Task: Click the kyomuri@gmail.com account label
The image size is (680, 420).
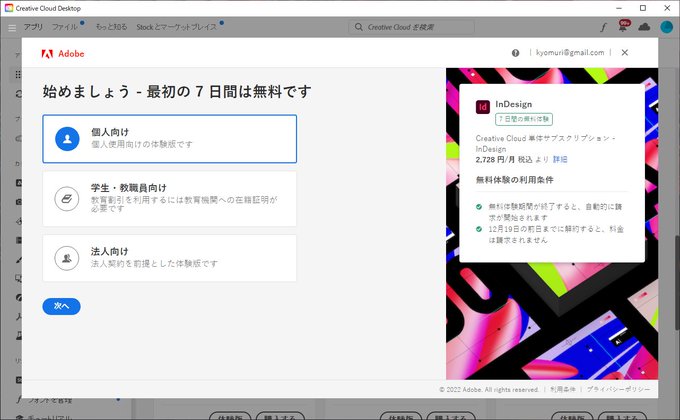Action: pyautogui.click(x=570, y=52)
